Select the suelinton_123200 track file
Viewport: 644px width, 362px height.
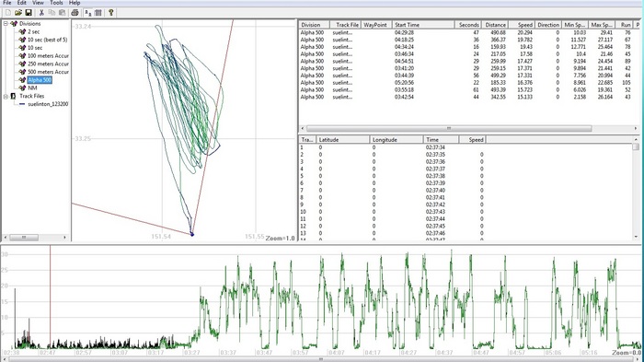[48, 104]
